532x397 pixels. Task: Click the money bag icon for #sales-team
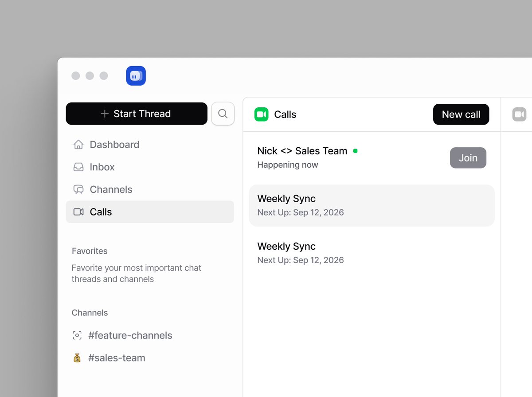pos(77,358)
